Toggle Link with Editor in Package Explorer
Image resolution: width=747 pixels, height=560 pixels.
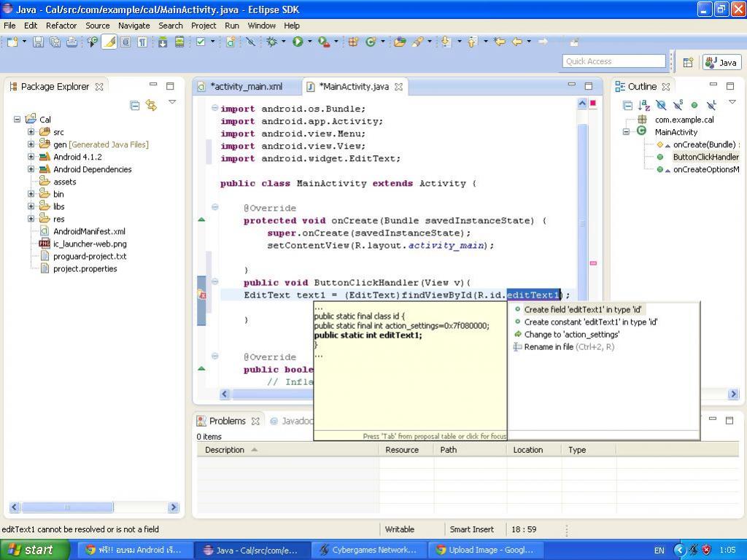coord(152,105)
